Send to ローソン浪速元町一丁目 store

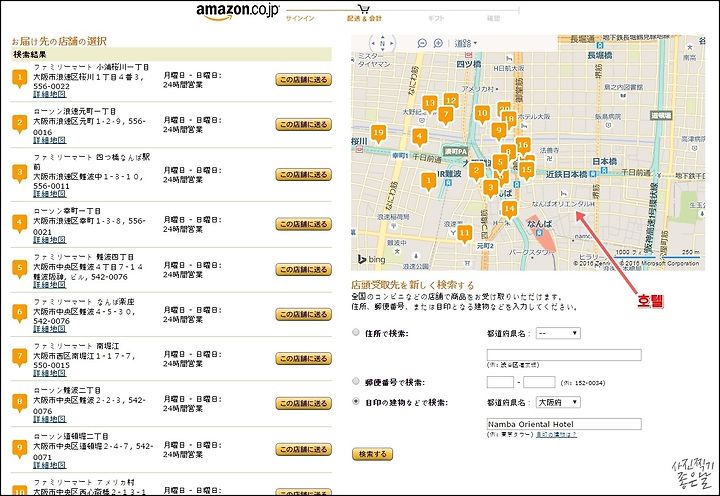[x=304, y=124]
